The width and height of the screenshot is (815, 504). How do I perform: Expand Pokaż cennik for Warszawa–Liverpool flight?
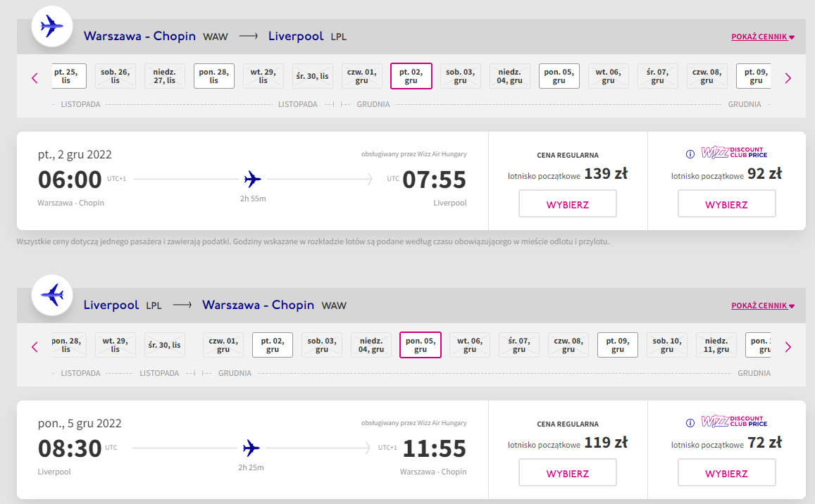pos(762,37)
